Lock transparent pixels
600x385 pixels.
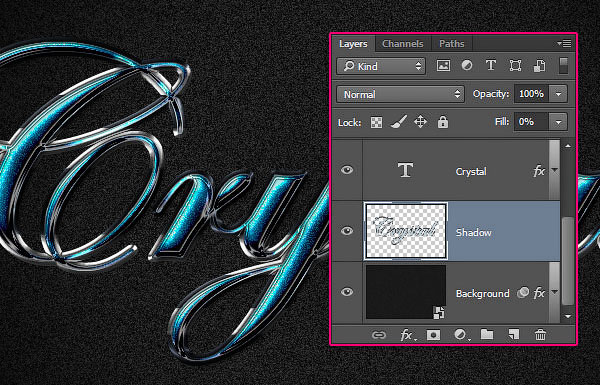click(376, 122)
